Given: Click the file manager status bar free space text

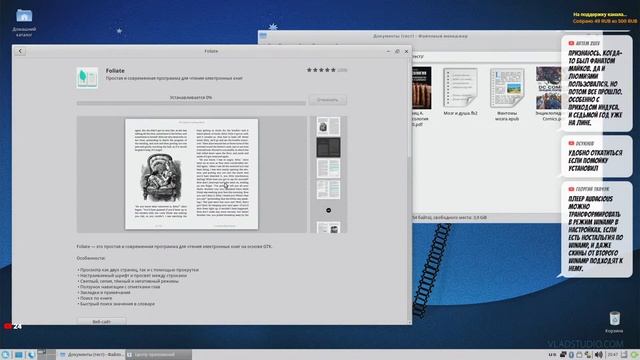Looking at the screenshot, I should [449, 218].
